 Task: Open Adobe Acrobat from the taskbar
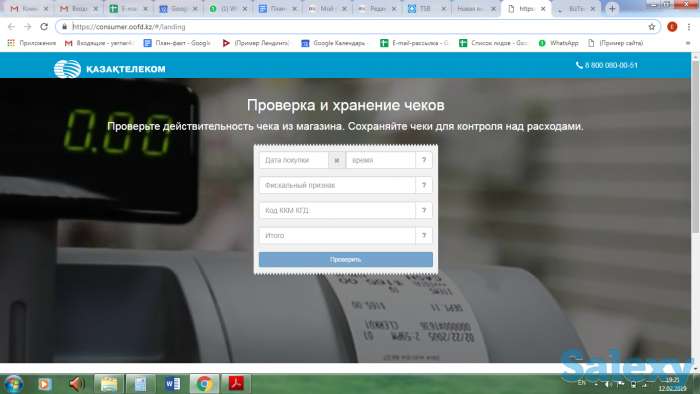[x=236, y=384]
